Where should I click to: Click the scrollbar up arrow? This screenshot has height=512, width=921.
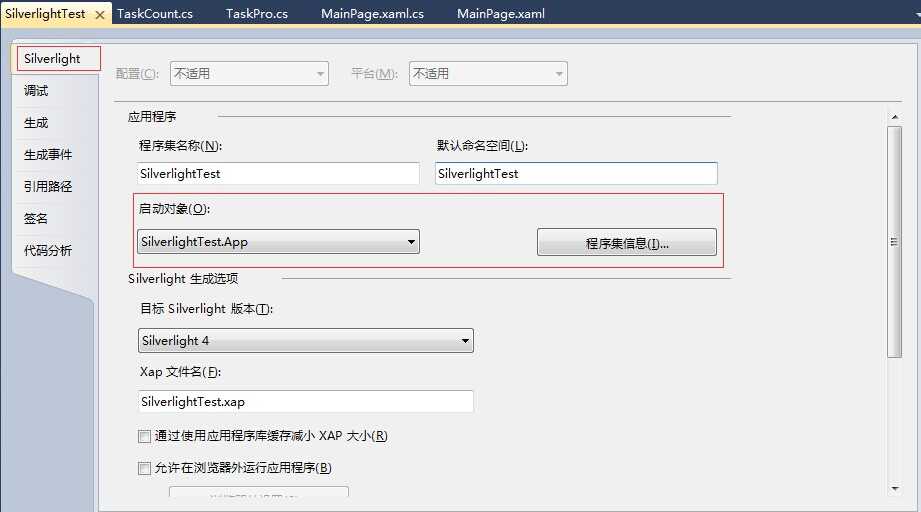[x=895, y=117]
